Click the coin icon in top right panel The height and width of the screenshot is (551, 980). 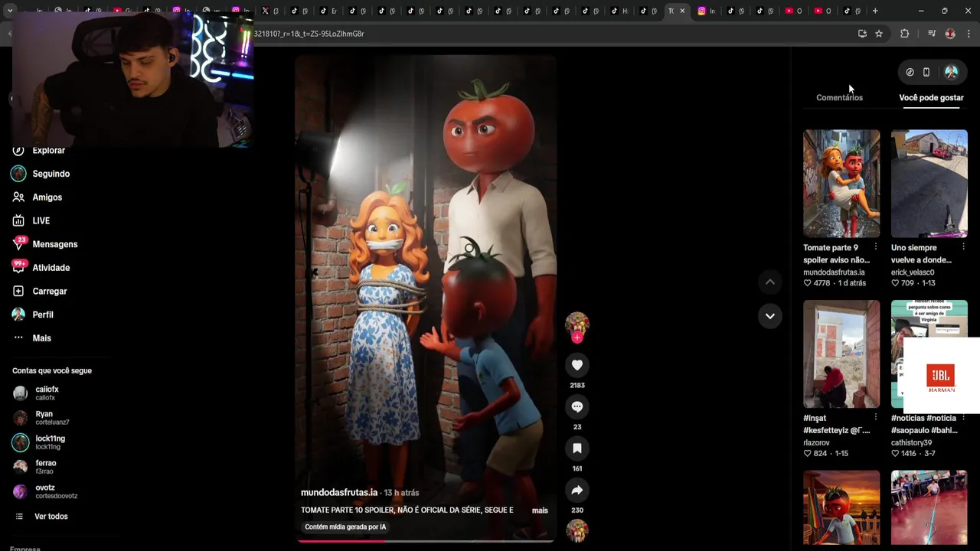pyautogui.click(x=910, y=72)
